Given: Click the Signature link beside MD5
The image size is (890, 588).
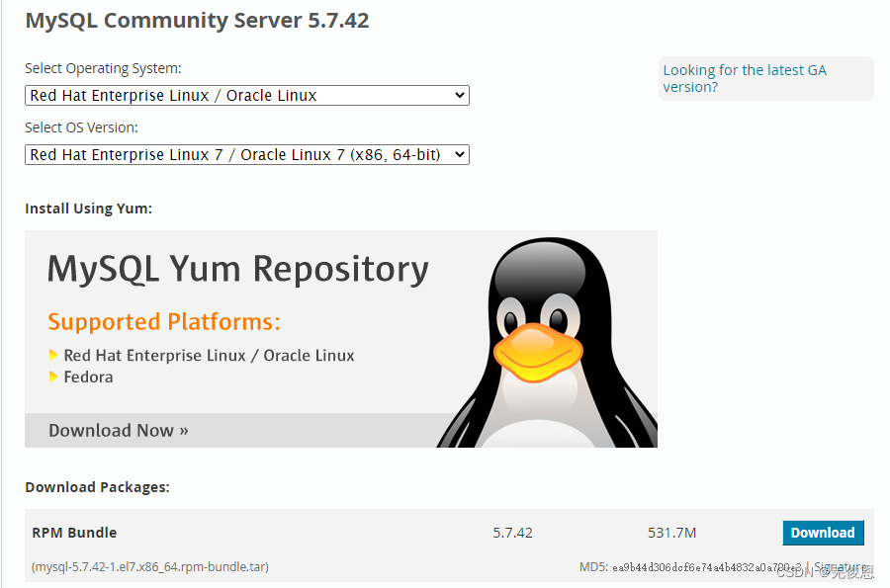Looking at the screenshot, I should 841,567.
